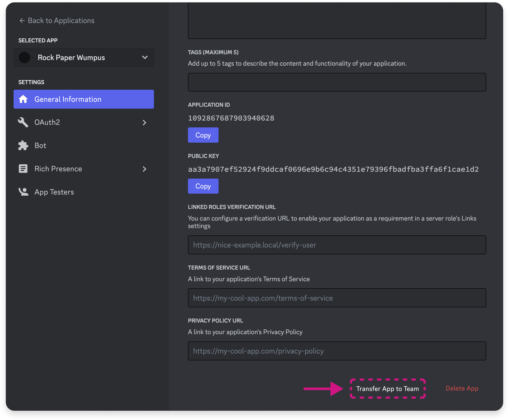Click the App Testers person icon

pyautogui.click(x=23, y=192)
